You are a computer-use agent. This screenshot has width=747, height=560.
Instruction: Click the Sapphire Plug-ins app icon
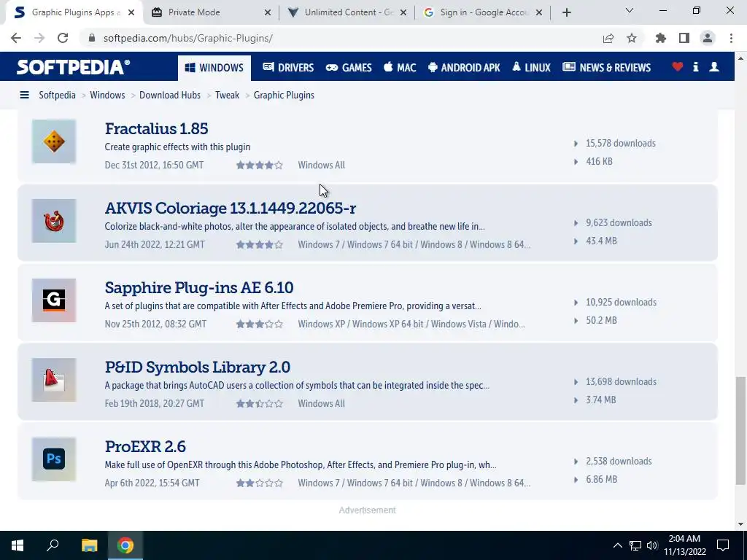pyautogui.click(x=54, y=300)
